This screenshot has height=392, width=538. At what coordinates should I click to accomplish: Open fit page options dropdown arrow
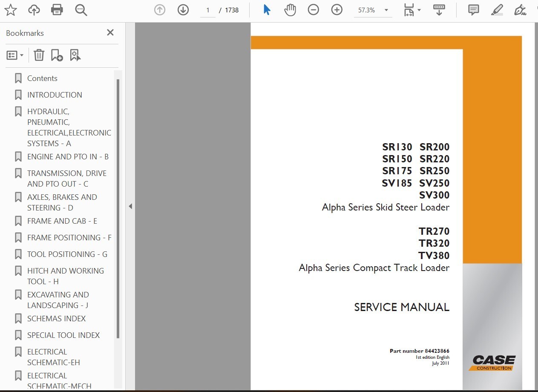419,10
